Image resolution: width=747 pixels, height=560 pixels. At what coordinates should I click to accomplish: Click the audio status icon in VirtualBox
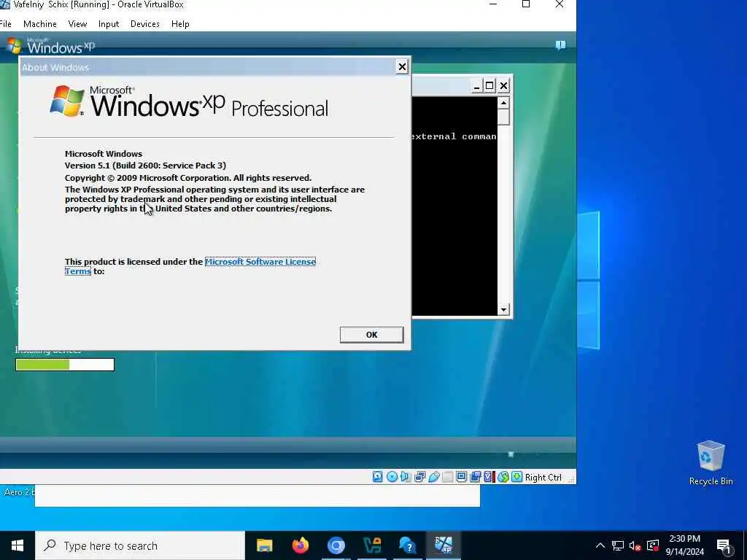click(x=406, y=477)
